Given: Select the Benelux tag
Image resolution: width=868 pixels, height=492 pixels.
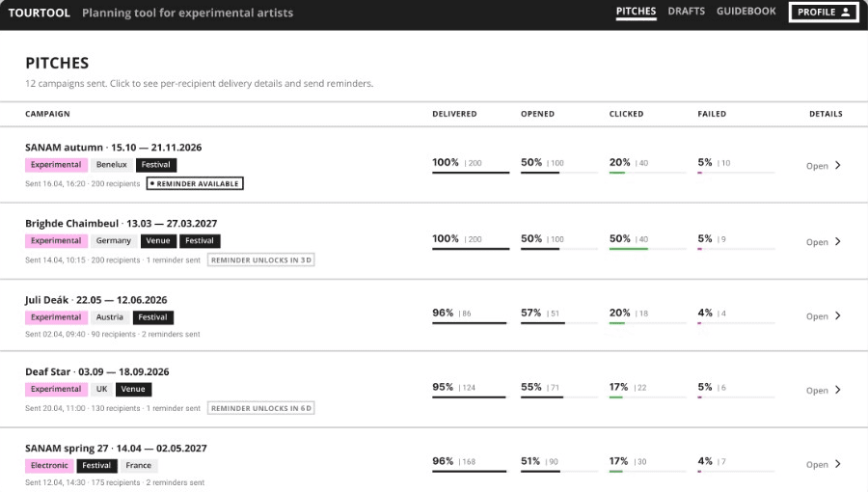Looking at the screenshot, I should click(x=111, y=165).
